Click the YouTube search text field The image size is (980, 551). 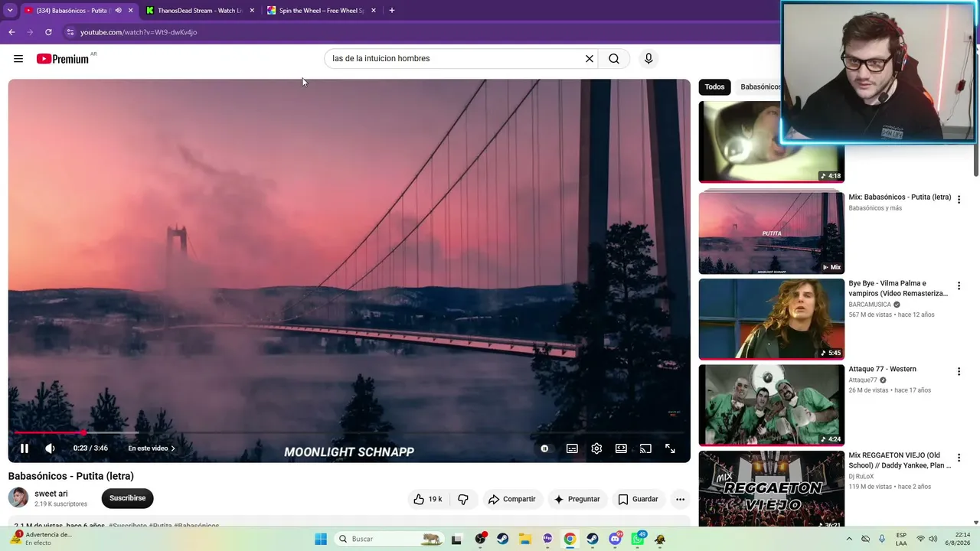(456, 59)
